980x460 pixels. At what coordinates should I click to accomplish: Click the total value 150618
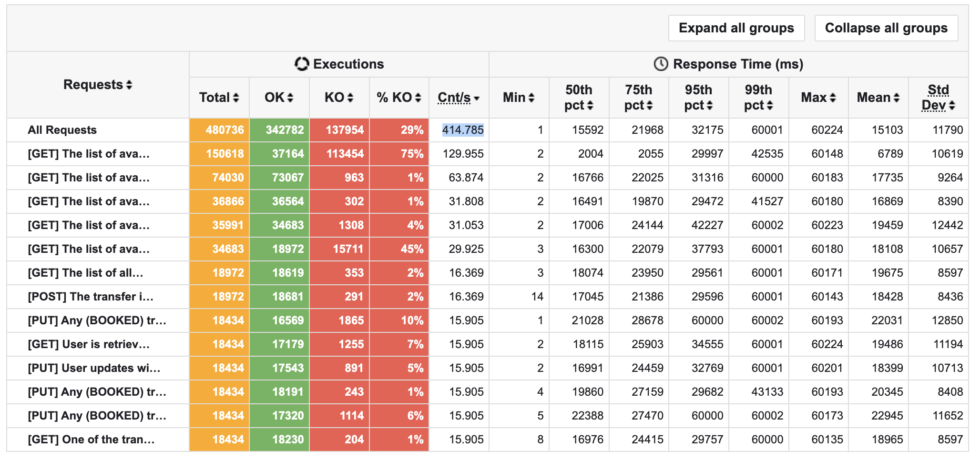[x=225, y=154]
